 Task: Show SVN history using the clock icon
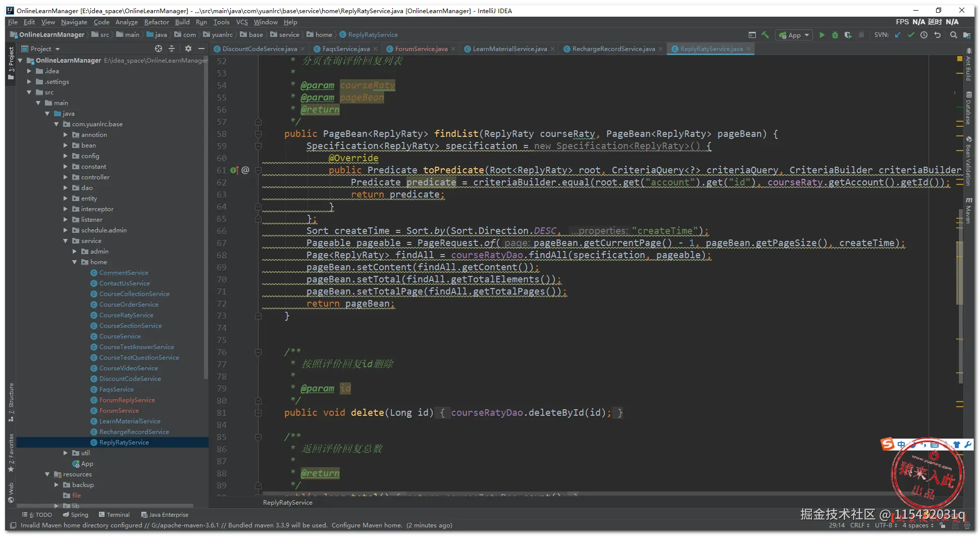tap(924, 35)
